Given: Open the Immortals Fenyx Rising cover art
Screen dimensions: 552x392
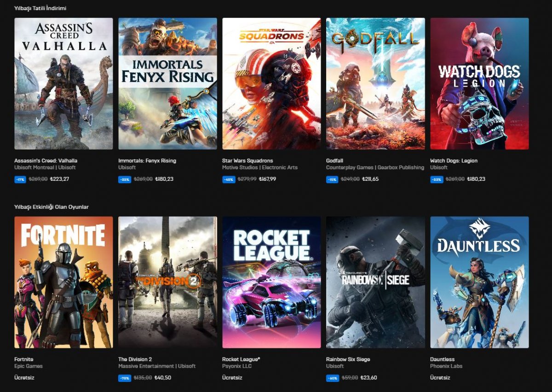Looking at the screenshot, I should 167,84.
